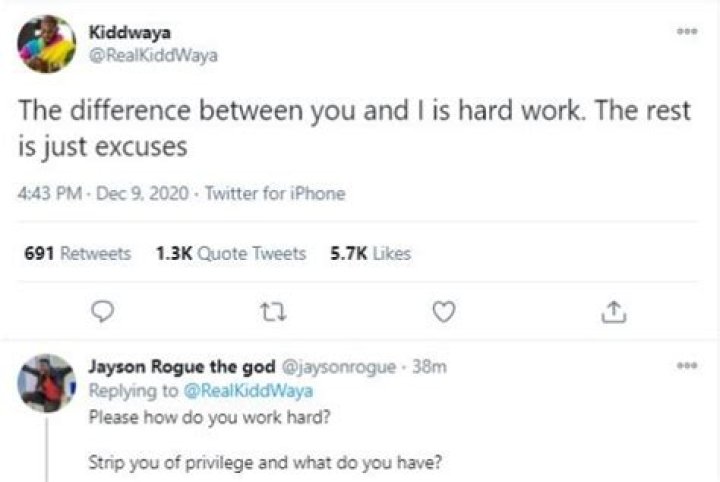Open the share icon under the tweet
720x482 pixels.
(613, 313)
